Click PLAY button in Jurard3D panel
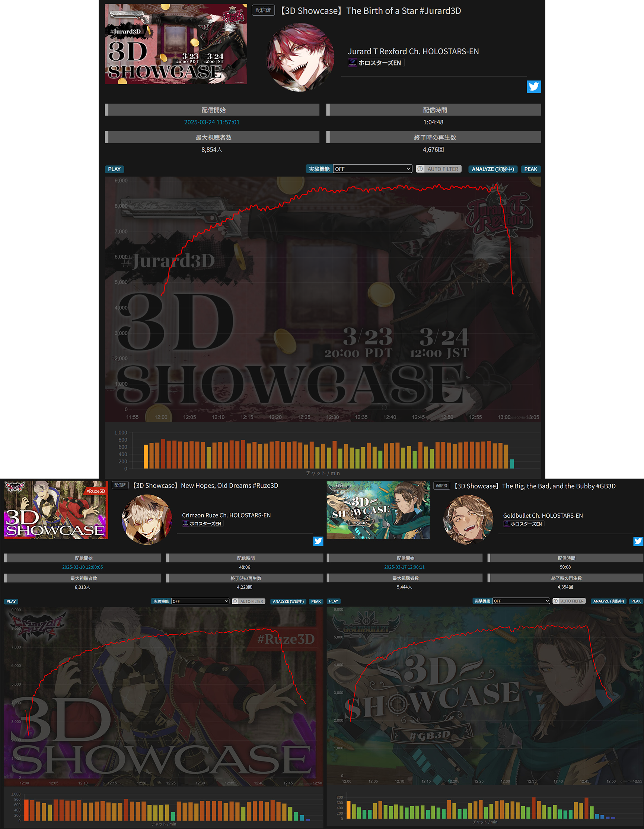The height and width of the screenshot is (829, 644). pos(114,169)
